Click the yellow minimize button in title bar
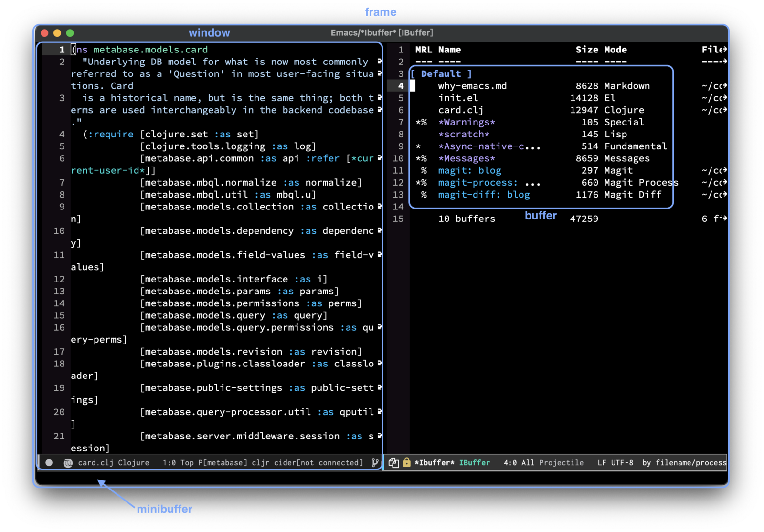 57,33
